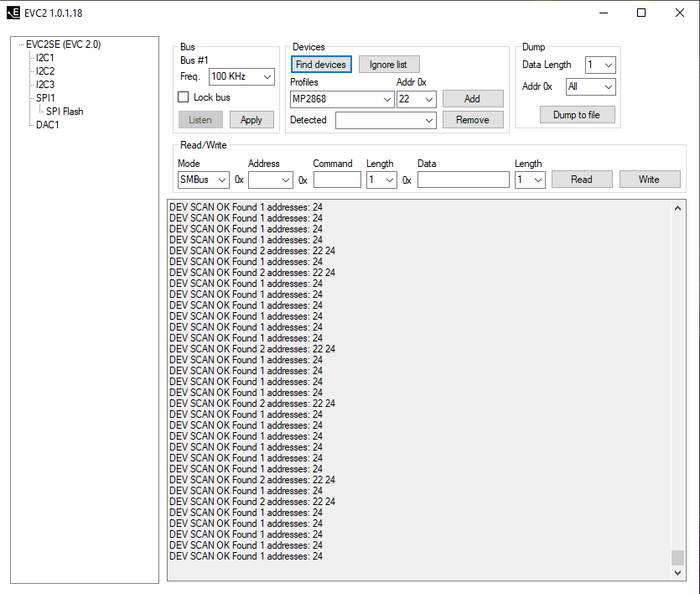Viewport: 700px width, 594px height.
Task: Open the Detected devices dropdown
Action: click(x=386, y=120)
